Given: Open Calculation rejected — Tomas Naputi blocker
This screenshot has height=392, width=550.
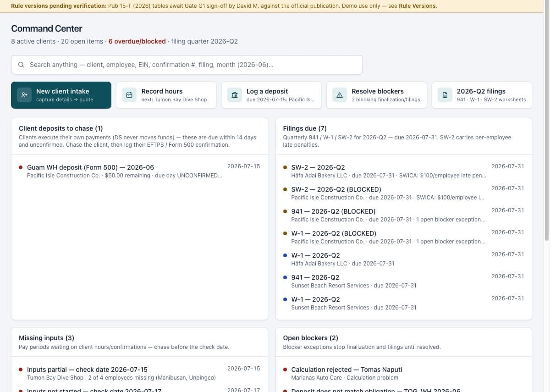Looking at the screenshot, I should coord(403,373).
